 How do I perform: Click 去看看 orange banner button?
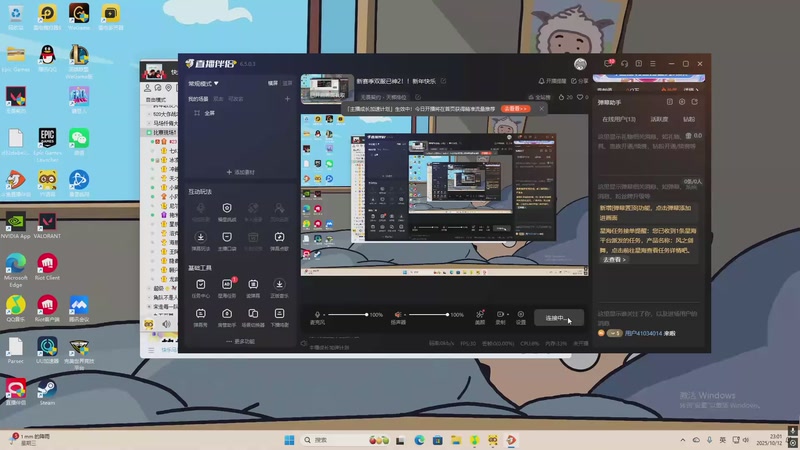(x=515, y=109)
